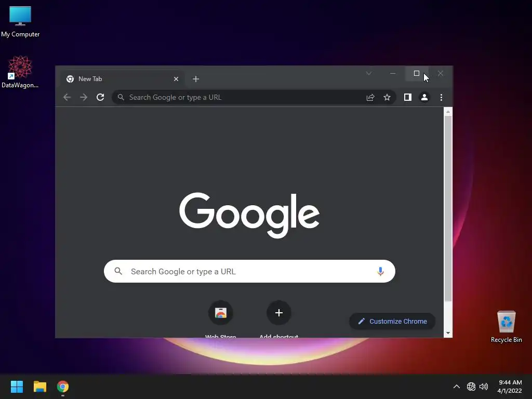Click the Chrome taskbar icon
Image resolution: width=532 pixels, height=399 pixels.
[x=63, y=387]
